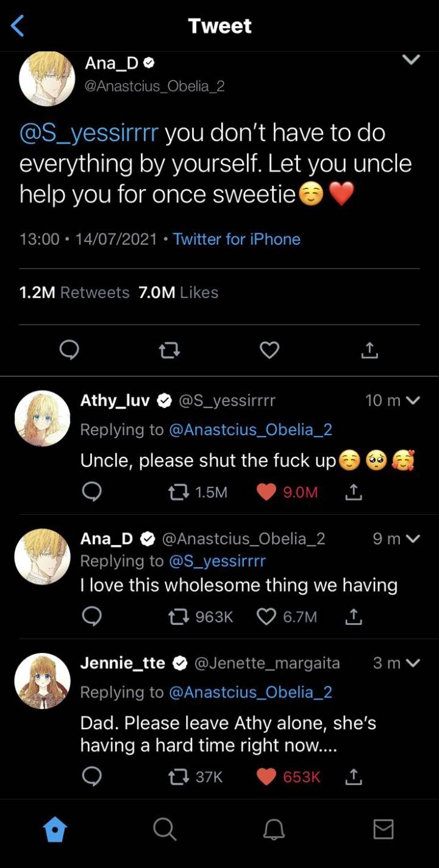
Task: Expand the chevron on Athy_luv's reply
Action: click(x=413, y=400)
